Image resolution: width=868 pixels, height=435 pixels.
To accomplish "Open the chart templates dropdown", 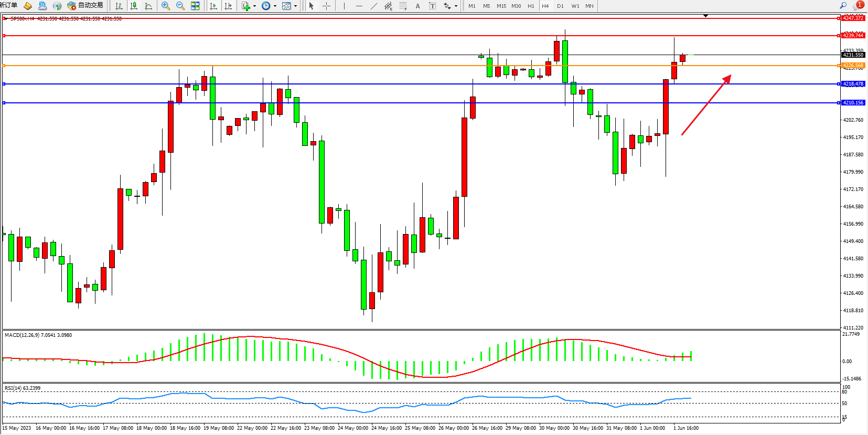I will (x=289, y=6).
